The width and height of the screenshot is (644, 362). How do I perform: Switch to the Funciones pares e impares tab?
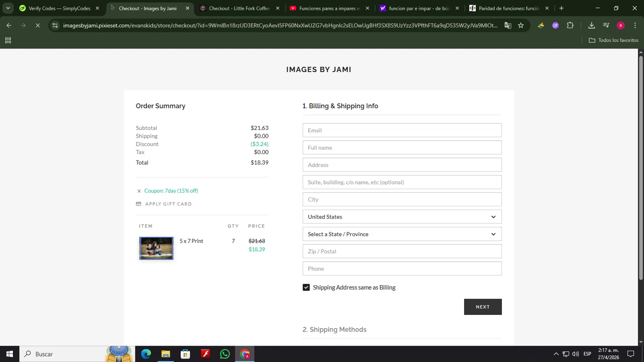coord(329,8)
